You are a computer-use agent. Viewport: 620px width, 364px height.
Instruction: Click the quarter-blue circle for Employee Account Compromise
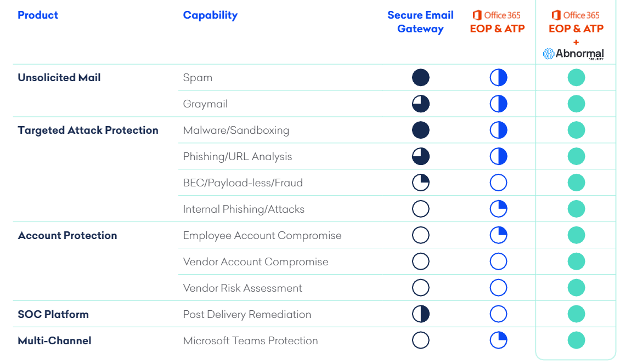[498, 236]
